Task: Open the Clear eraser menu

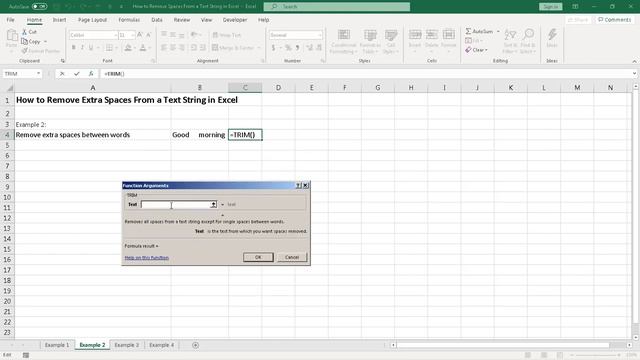Action: (x=476, y=50)
